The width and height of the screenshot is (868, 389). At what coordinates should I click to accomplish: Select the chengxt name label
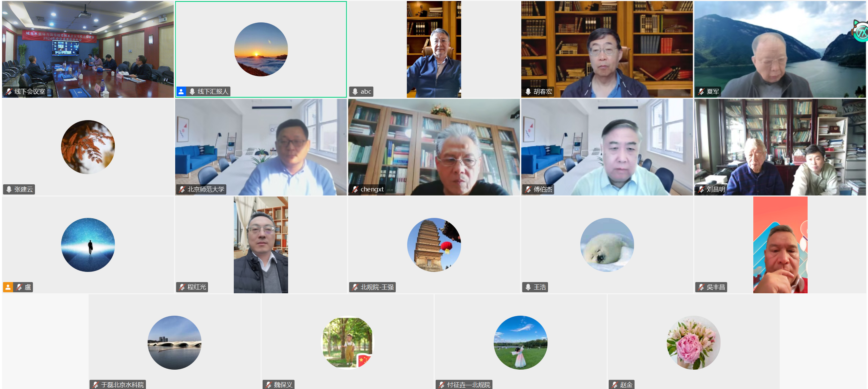(372, 189)
